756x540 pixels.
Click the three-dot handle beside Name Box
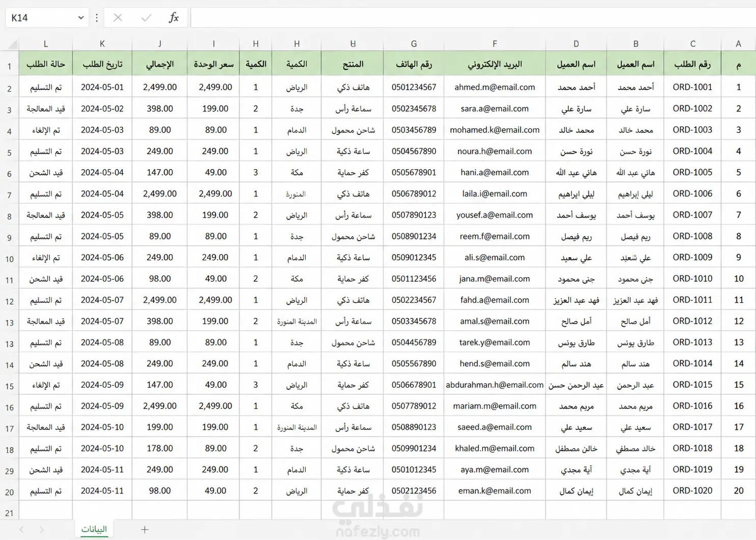(x=96, y=18)
